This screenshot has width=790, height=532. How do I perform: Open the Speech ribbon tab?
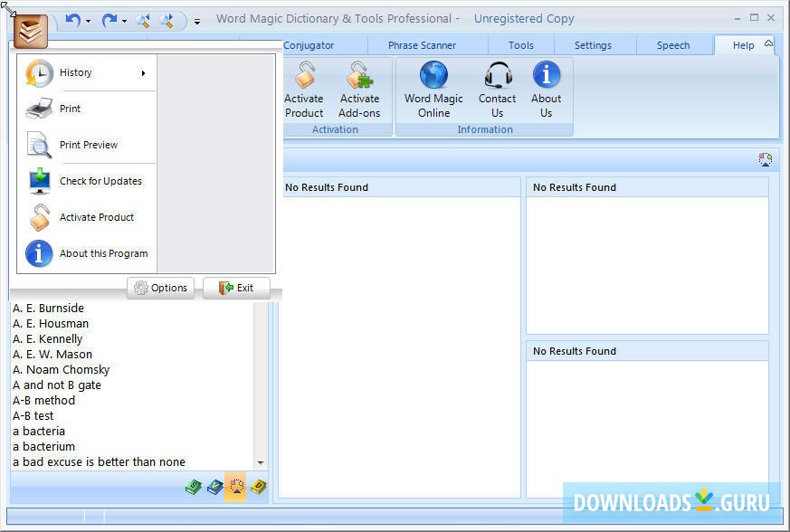(x=673, y=45)
